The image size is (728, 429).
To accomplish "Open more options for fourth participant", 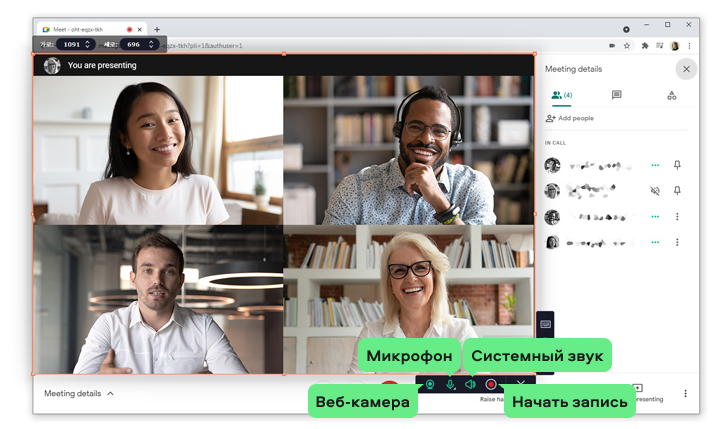I will pyautogui.click(x=677, y=242).
